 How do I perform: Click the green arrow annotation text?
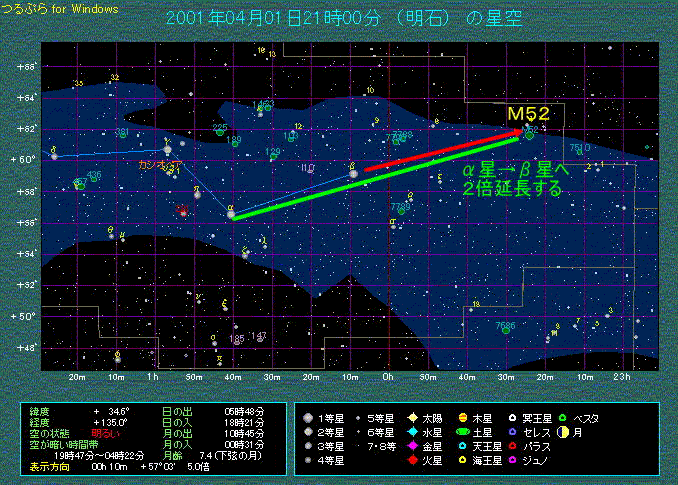[x=513, y=179]
